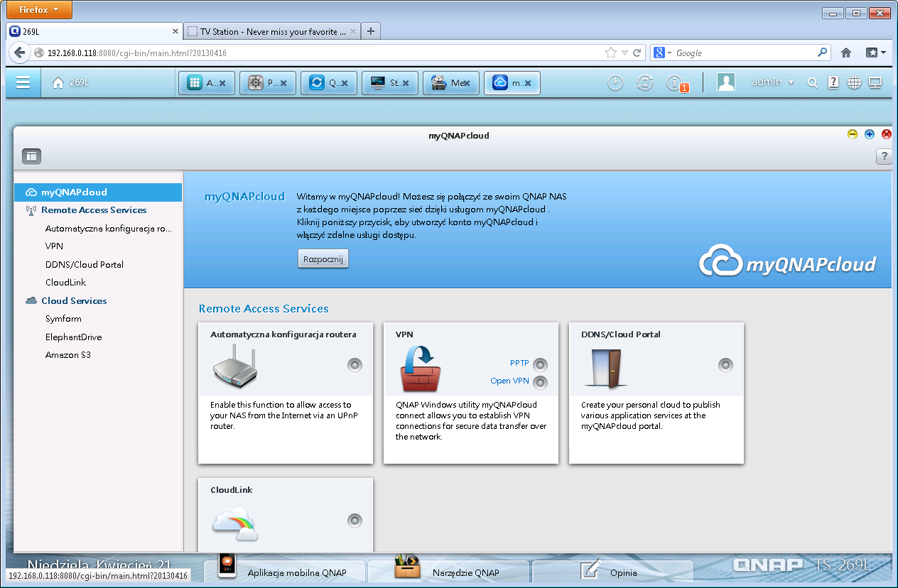Close the Q... sync taskbar app
The width and height of the screenshot is (898, 588).
coord(345,83)
